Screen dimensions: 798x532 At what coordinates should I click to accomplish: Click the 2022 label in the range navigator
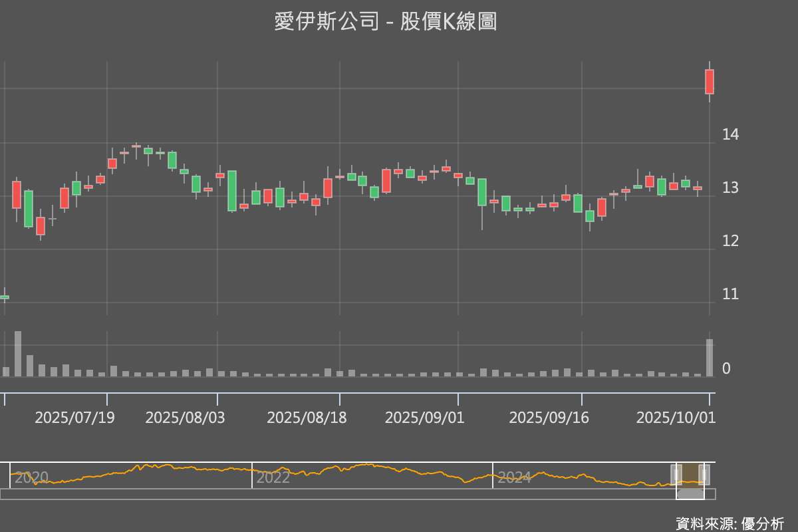pyautogui.click(x=273, y=477)
